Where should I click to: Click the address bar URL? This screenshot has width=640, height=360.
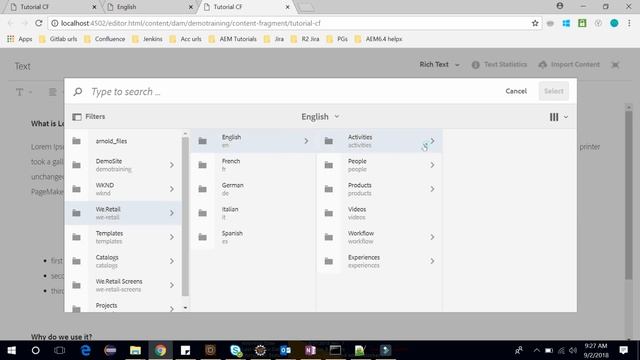191,23
